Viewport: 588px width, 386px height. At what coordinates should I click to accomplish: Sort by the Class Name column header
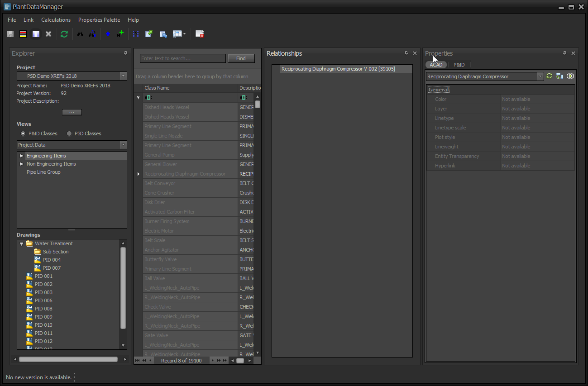(x=190, y=88)
